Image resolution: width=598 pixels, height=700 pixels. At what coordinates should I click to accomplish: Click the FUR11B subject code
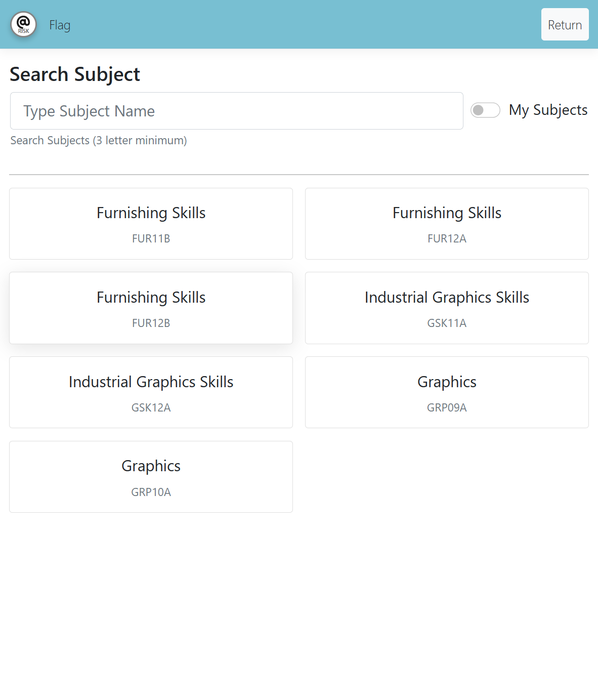pos(151,239)
